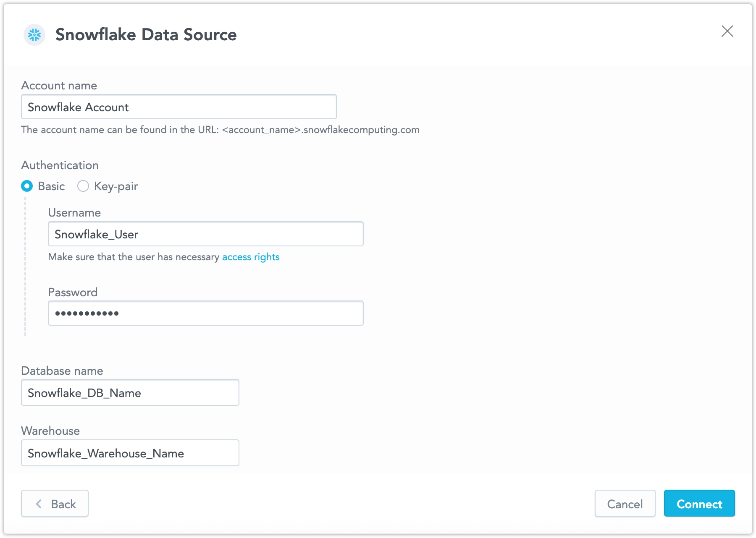Close the Snowflake Data Source dialog
This screenshot has height=538, width=756.
click(727, 31)
